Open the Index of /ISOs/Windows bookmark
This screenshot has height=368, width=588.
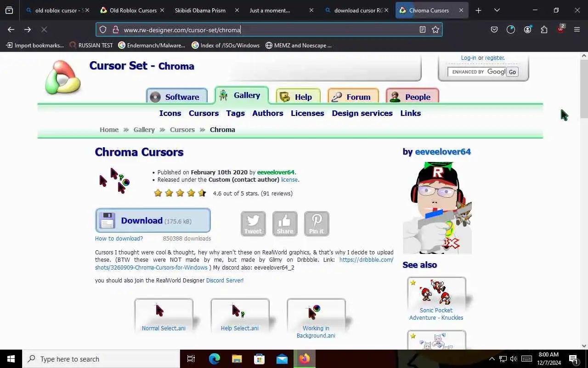click(x=226, y=45)
